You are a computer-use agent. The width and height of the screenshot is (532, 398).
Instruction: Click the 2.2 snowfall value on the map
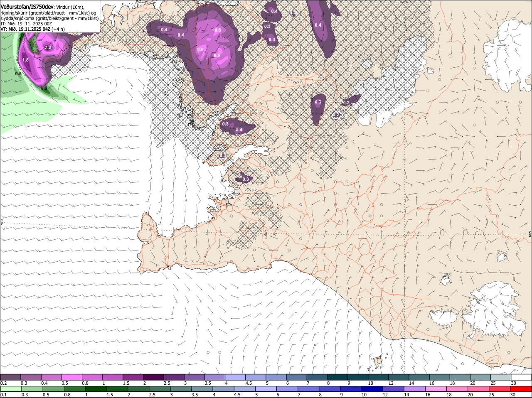click(48, 48)
